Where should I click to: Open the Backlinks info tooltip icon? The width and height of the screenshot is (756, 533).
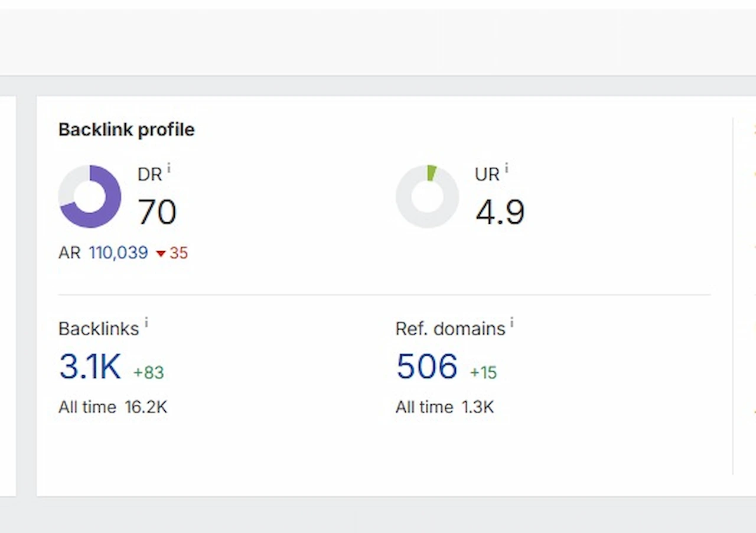coord(146,323)
